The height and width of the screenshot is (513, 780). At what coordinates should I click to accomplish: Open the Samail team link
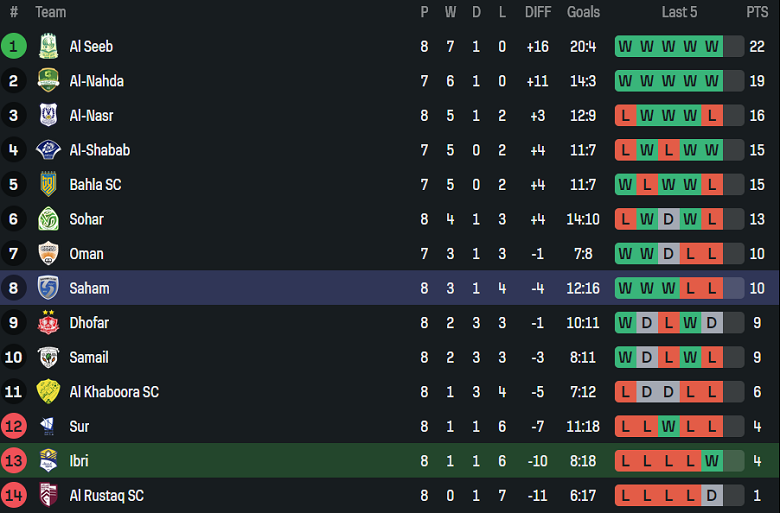89,357
